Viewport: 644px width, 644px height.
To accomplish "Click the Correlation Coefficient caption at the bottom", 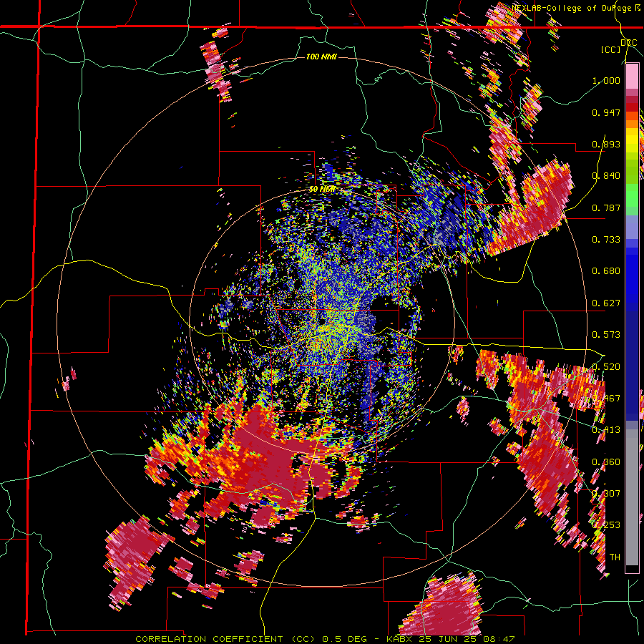I will 325,639.
